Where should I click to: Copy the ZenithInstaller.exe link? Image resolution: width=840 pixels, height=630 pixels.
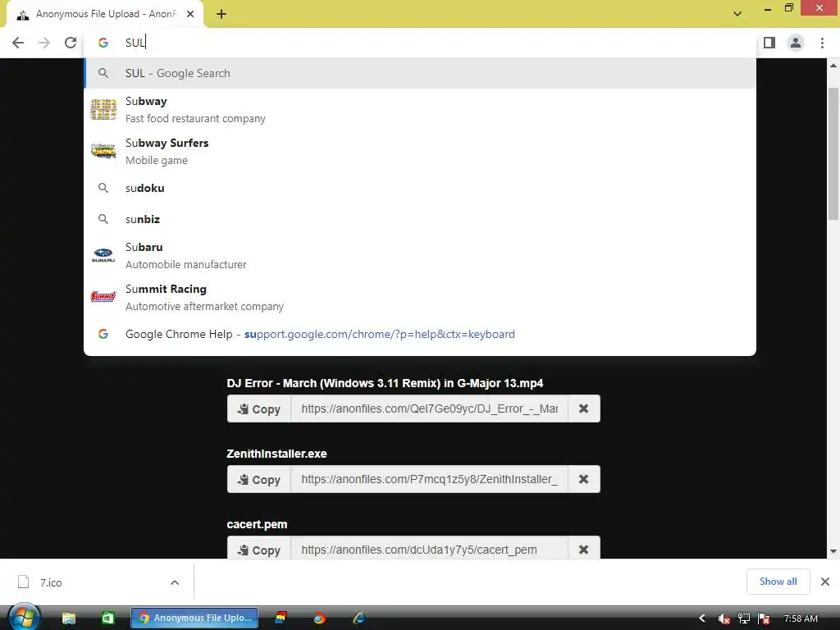[258, 479]
